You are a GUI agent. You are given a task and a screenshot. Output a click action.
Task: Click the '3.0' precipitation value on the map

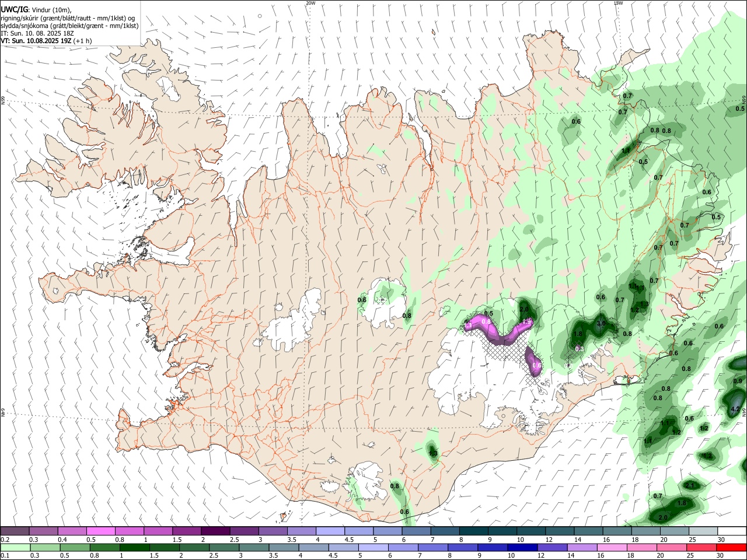pyautogui.click(x=601, y=323)
